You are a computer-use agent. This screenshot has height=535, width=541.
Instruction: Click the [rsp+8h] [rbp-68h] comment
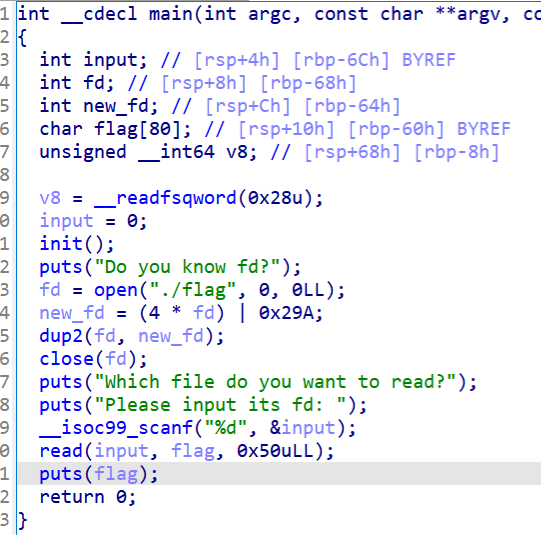tap(259, 83)
